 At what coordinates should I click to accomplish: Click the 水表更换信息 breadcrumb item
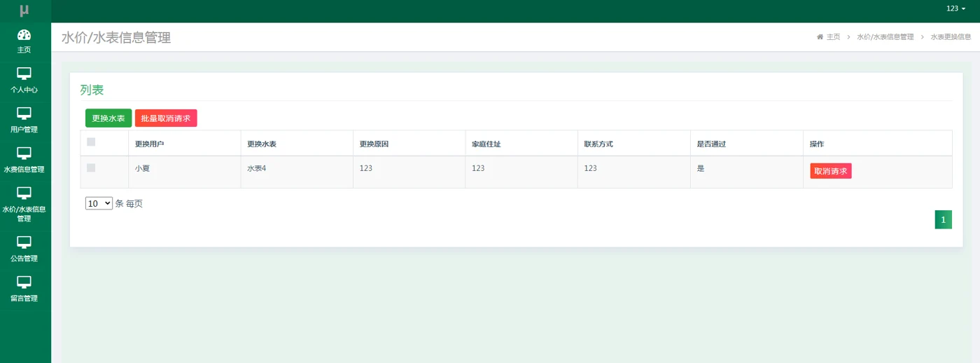point(951,37)
